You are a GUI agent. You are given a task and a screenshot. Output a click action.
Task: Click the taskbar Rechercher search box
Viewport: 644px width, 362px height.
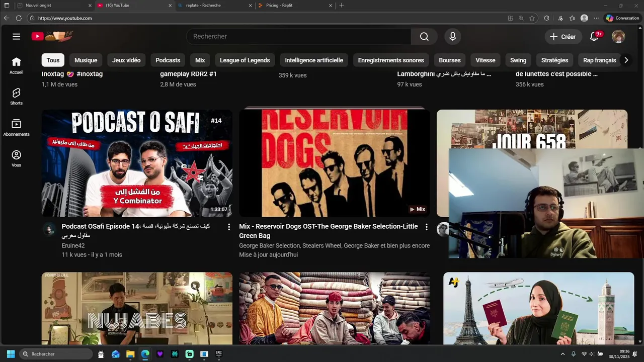[56, 354]
